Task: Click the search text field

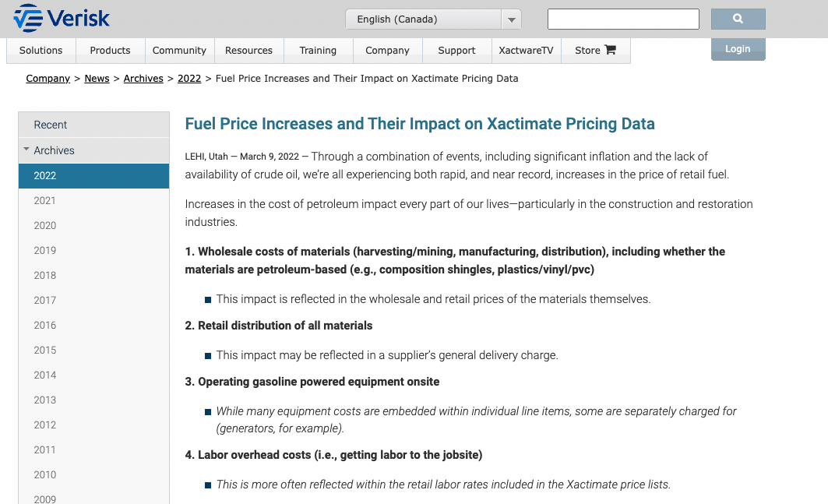Action: pyautogui.click(x=623, y=19)
